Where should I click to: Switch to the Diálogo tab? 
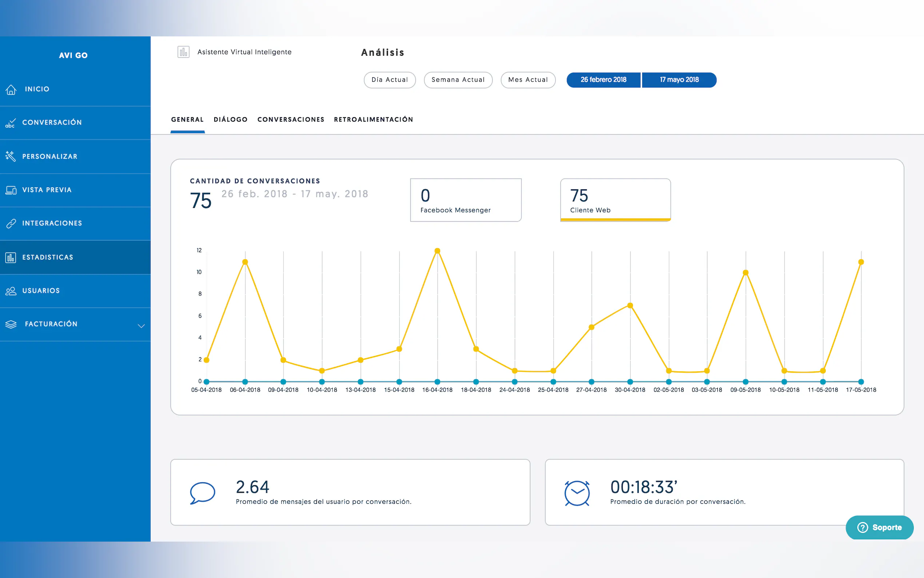pyautogui.click(x=230, y=120)
